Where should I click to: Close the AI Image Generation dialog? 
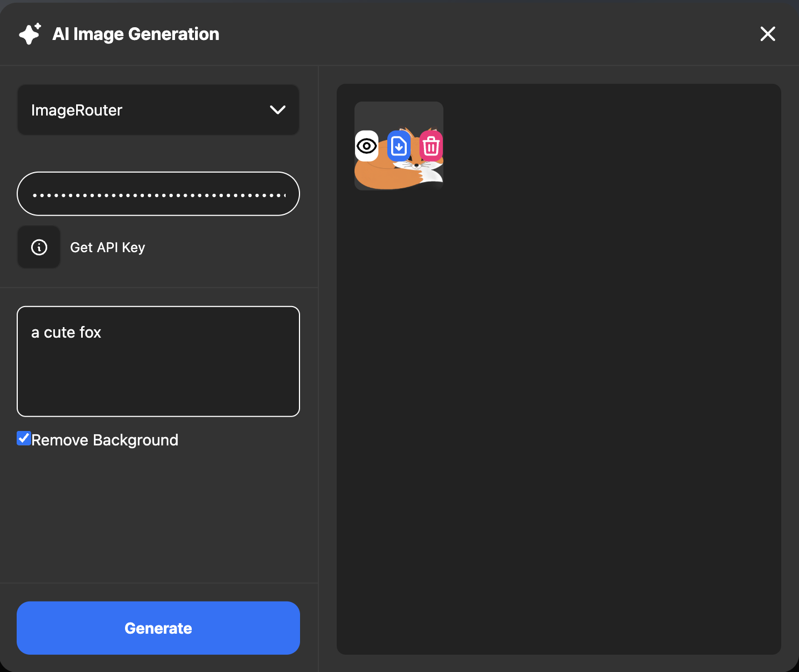[x=768, y=34]
